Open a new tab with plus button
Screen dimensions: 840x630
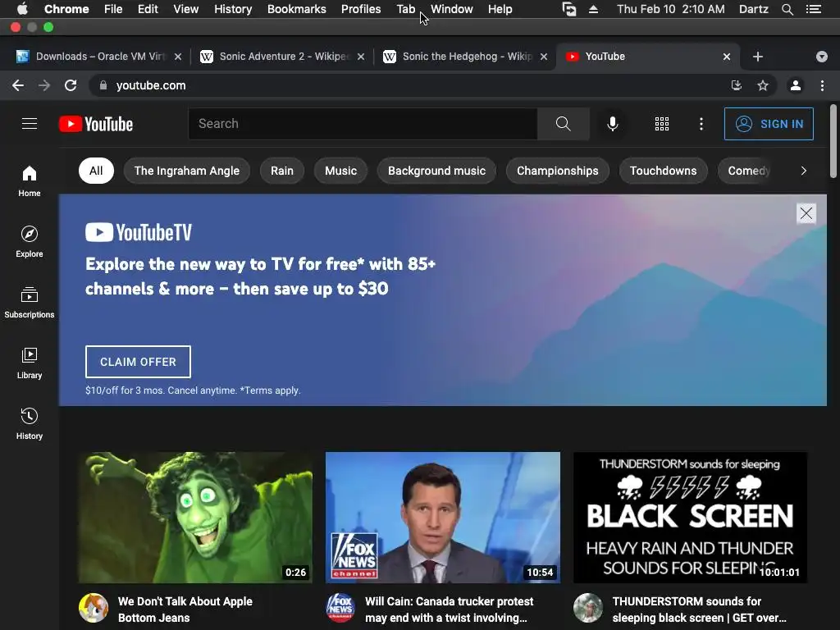tap(757, 57)
